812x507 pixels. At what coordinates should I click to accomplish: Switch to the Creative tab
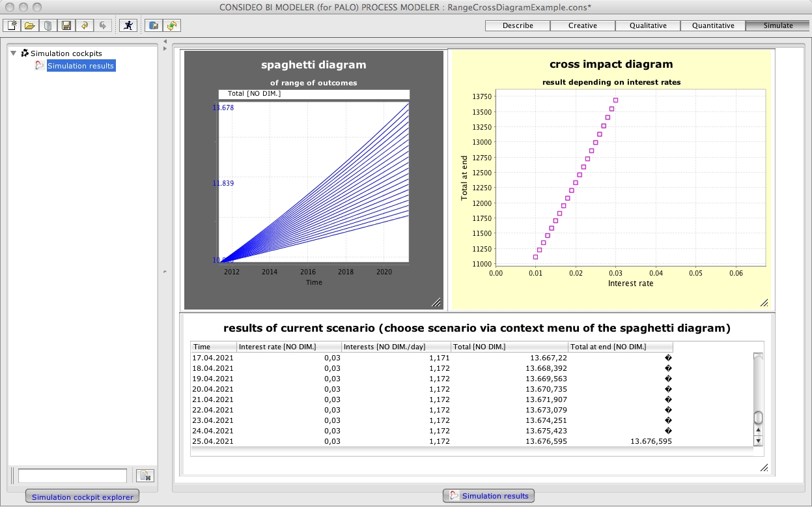pos(583,25)
